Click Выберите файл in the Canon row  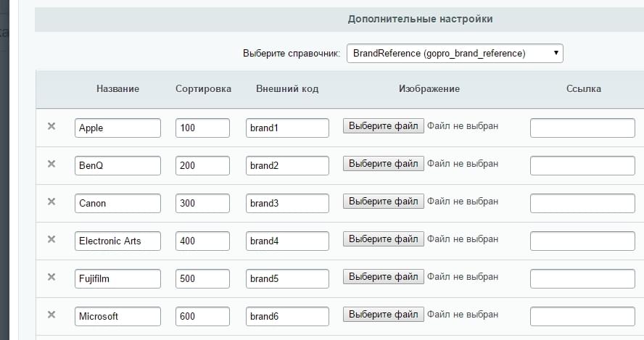tap(384, 202)
